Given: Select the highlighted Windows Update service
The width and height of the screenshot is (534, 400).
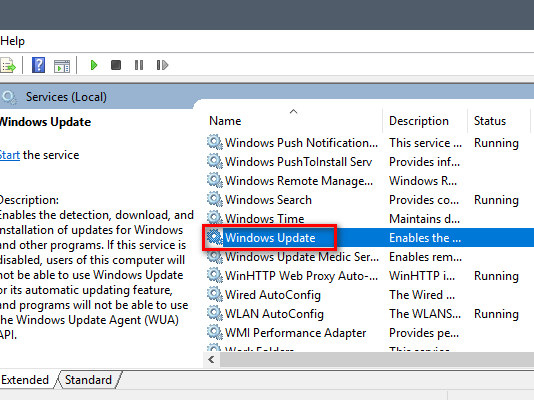Looking at the screenshot, I should tap(369, 238).
